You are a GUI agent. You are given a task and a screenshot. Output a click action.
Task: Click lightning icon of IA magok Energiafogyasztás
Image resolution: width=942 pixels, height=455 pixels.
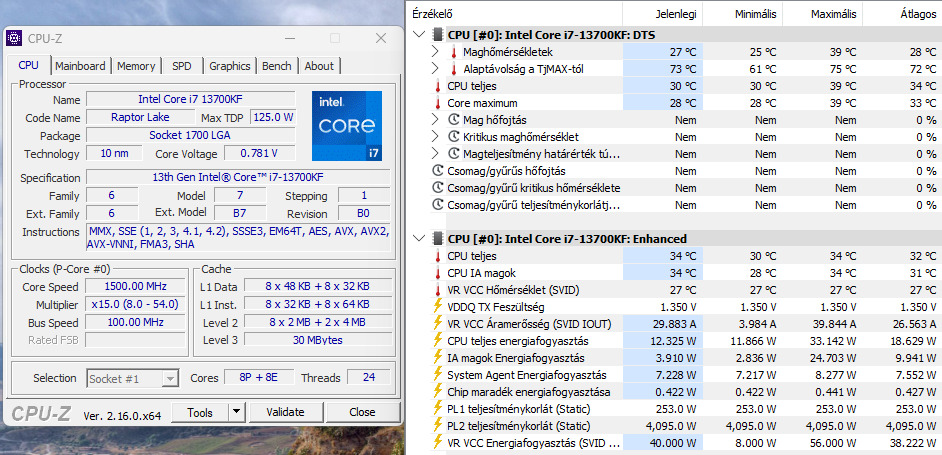(x=438, y=358)
